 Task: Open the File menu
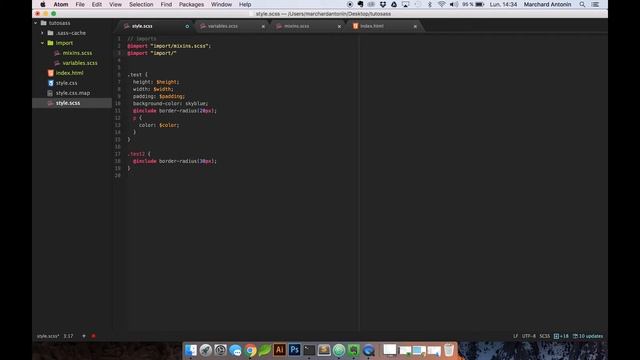point(80,4)
